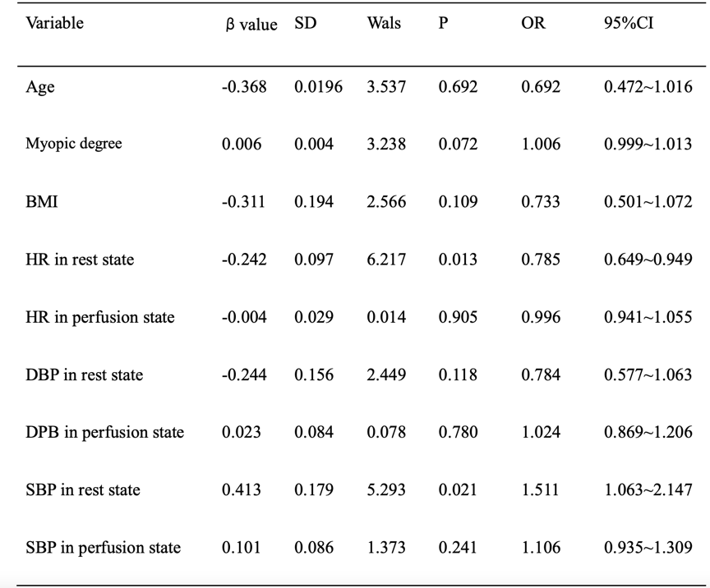Select the OR value 1.511

click(540, 489)
